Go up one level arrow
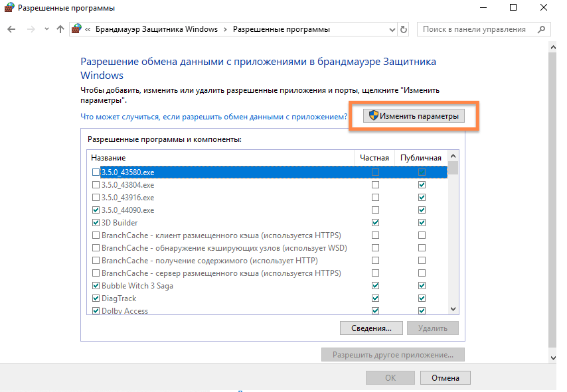Viewport: 567px width, 392px height. click(x=60, y=29)
